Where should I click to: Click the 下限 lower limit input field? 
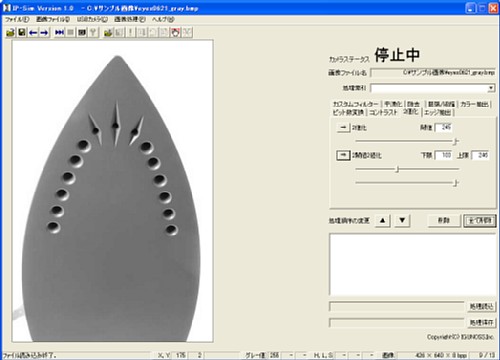point(444,155)
